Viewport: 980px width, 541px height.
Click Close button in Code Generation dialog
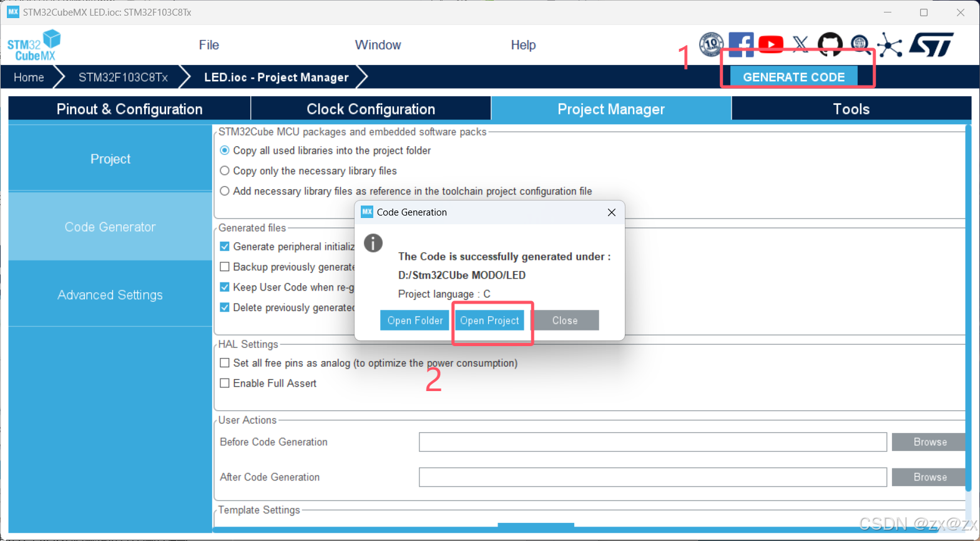pyautogui.click(x=565, y=320)
